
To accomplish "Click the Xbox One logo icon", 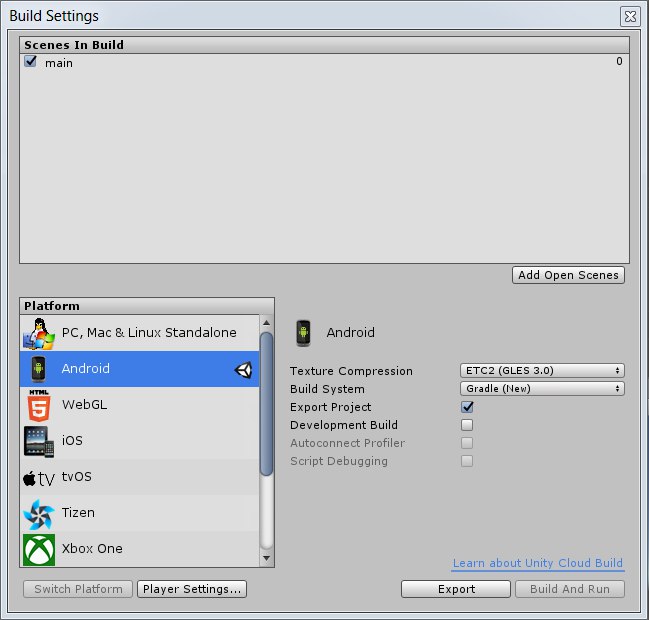I will click(39, 550).
